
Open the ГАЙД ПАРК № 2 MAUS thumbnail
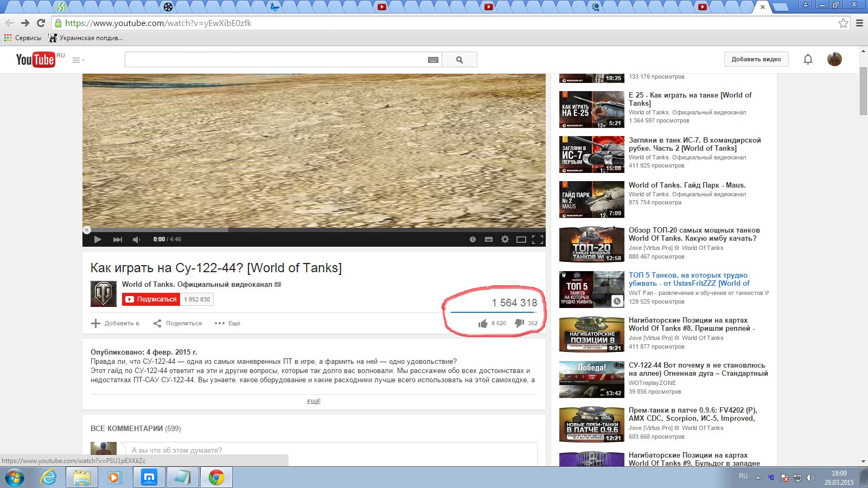click(591, 200)
